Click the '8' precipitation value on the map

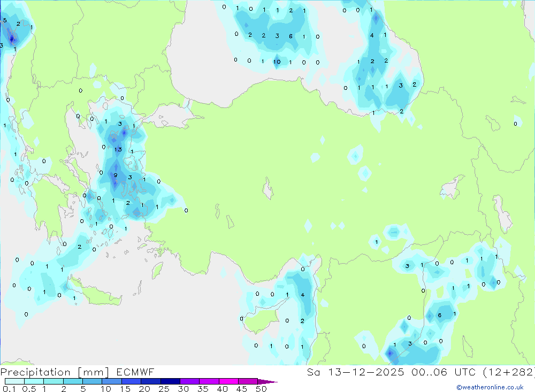tap(439, 315)
